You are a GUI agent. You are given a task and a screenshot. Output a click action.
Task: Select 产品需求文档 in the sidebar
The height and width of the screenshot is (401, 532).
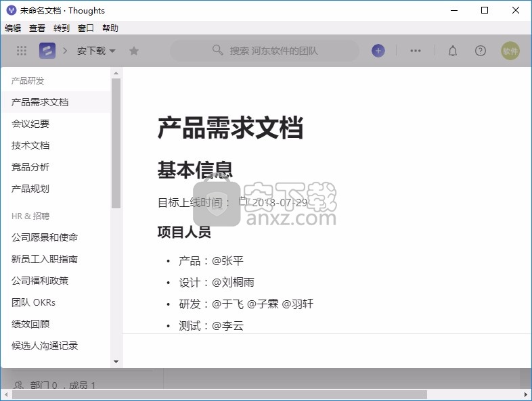click(56, 102)
